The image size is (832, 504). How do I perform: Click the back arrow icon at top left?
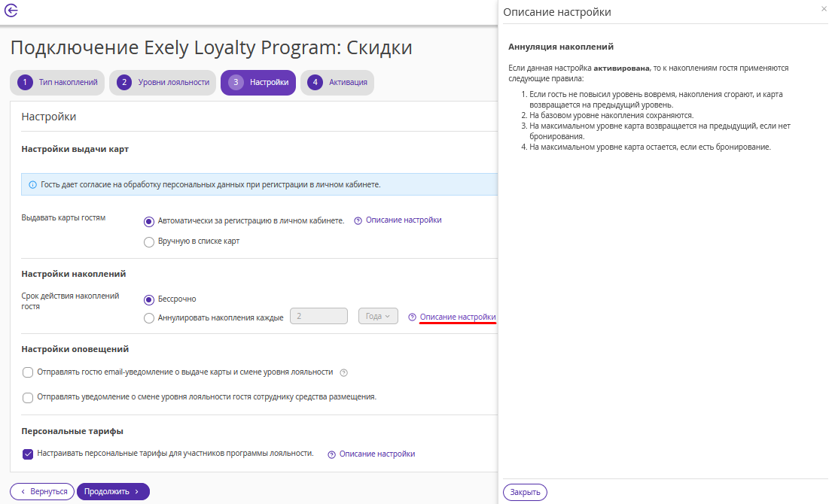(11, 10)
